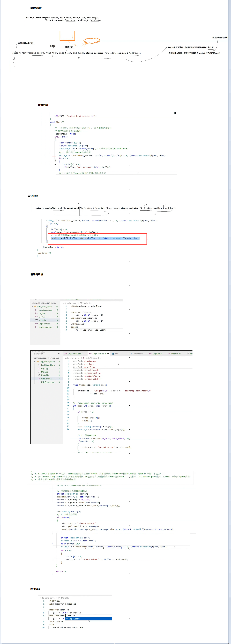The height and width of the screenshot is (644, 231).
Task: Open Makefile in second explorer tree
Action: point(45,375)
